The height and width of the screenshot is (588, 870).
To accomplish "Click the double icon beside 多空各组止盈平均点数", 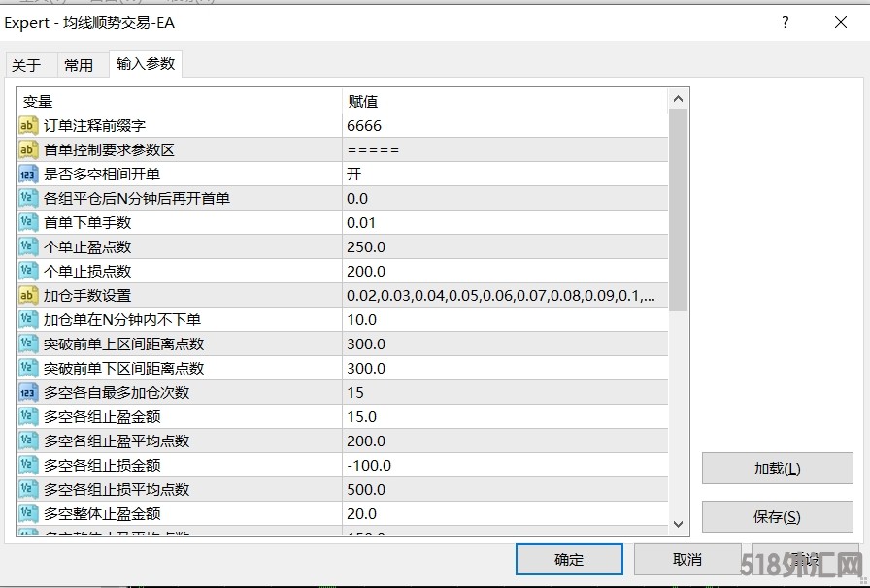I will (x=28, y=441).
